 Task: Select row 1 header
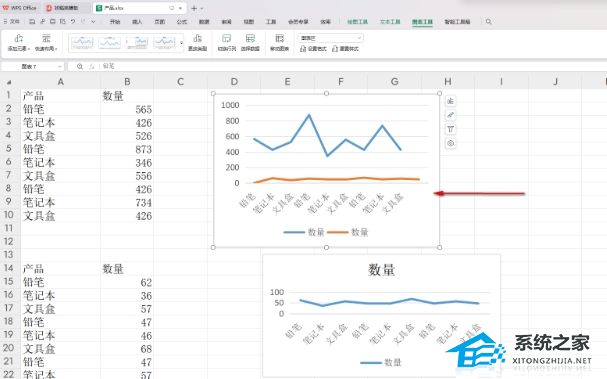tap(9, 95)
